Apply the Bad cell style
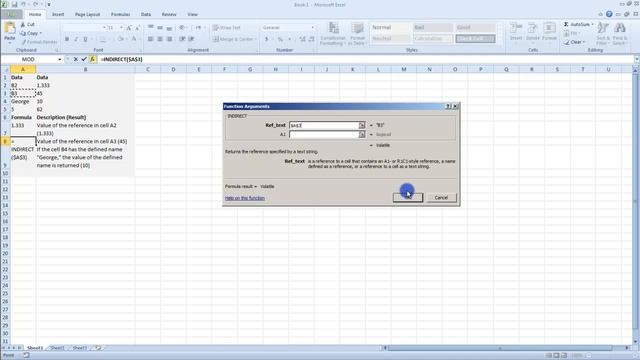Screen dimensions: 640x360 click(433, 27)
